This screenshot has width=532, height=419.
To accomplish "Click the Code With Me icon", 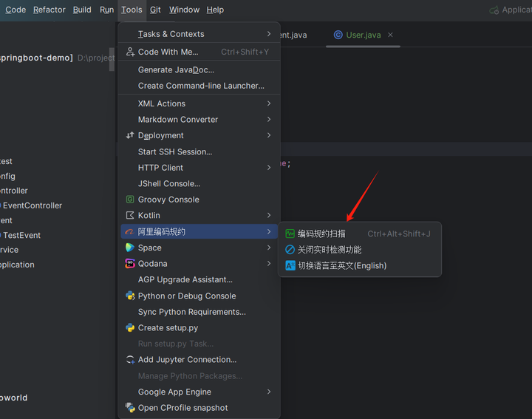I will tap(130, 52).
